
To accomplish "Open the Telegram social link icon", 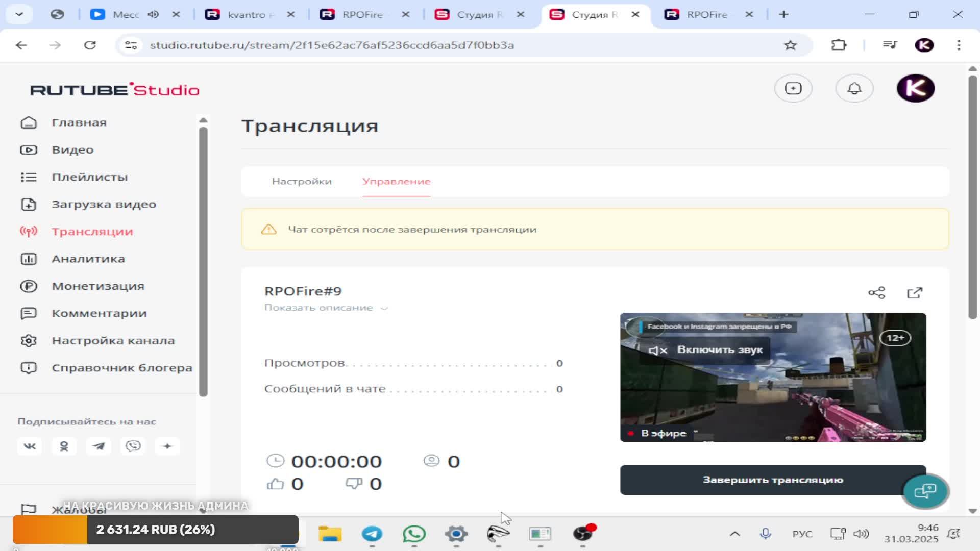I will pos(99,446).
